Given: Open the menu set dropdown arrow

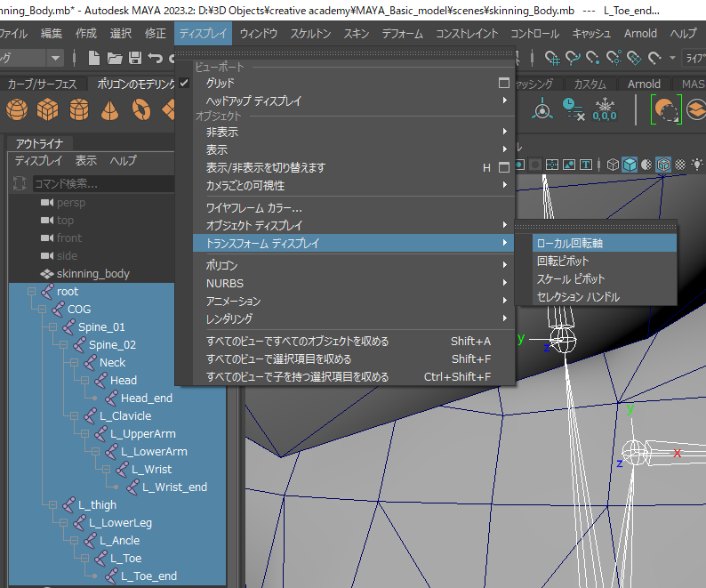Looking at the screenshot, I should point(55,58).
